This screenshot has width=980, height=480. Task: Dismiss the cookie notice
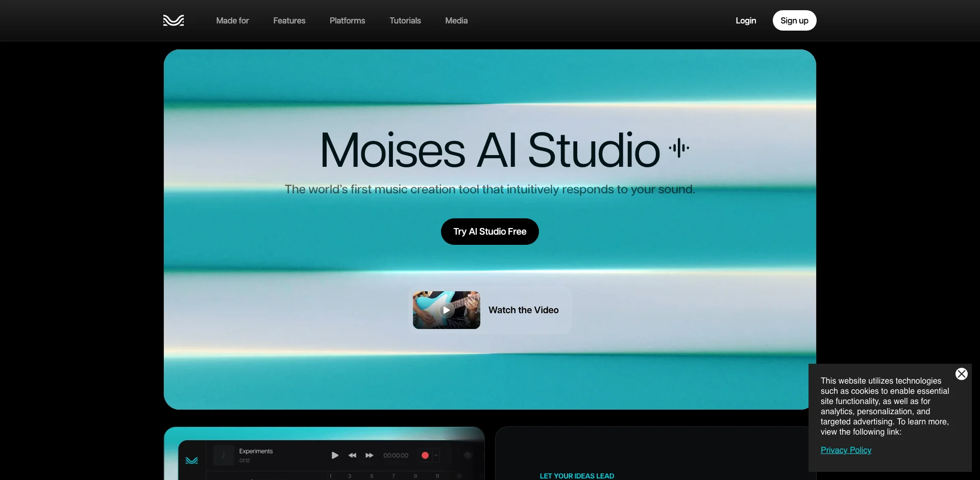[961, 373]
